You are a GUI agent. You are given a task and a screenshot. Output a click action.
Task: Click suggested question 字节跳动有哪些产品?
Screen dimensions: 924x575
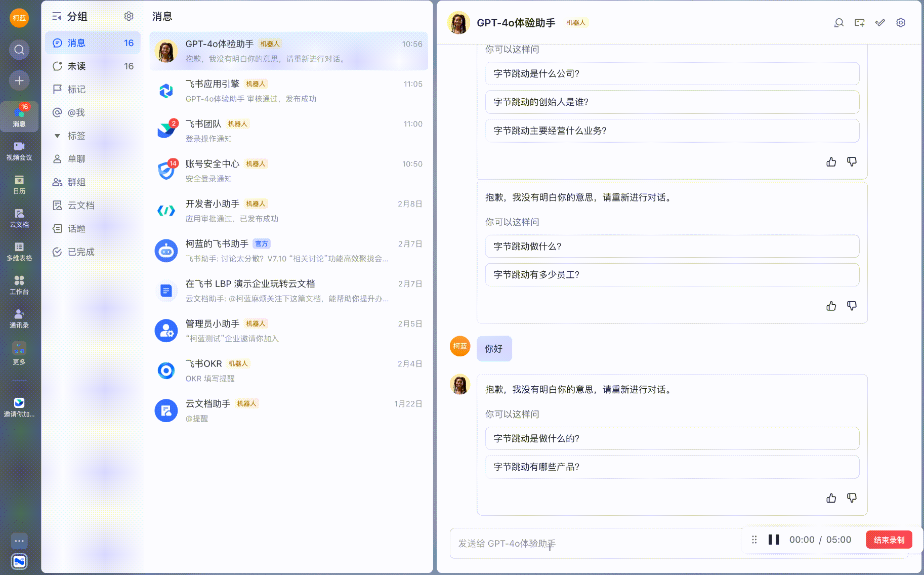coord(672,467)
